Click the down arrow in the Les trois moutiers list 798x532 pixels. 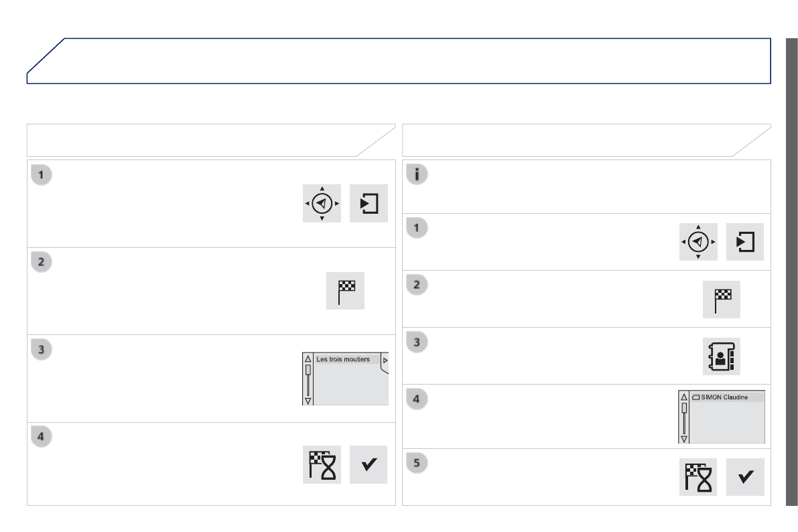pyautogui.click(x=308, y=401)
